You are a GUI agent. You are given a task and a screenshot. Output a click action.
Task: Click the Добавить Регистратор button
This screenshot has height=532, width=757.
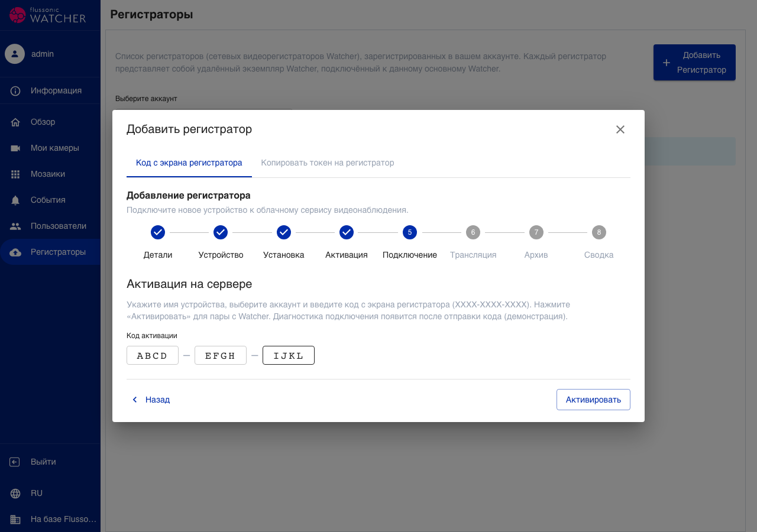pyautogui.click(x=694, y=63)
